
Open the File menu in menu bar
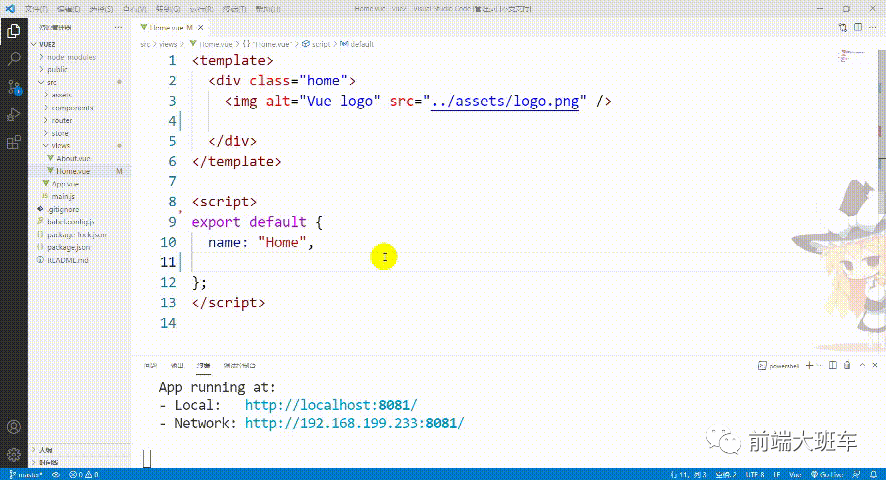pyautogui.click(x=36, y=9)
